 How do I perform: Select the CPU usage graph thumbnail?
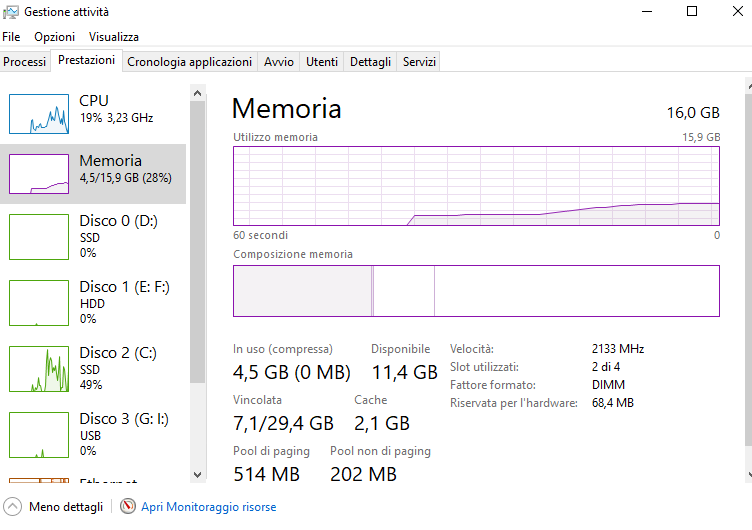coord(39,114)
